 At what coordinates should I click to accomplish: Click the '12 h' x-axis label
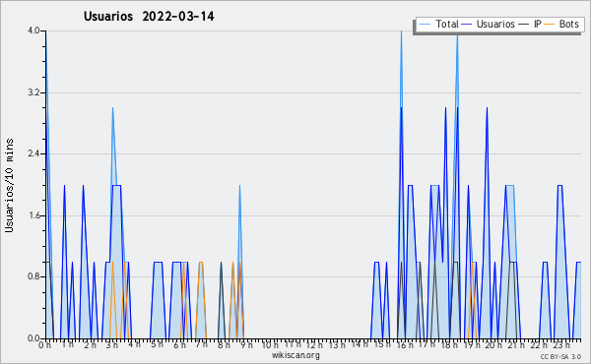(314, 344)
